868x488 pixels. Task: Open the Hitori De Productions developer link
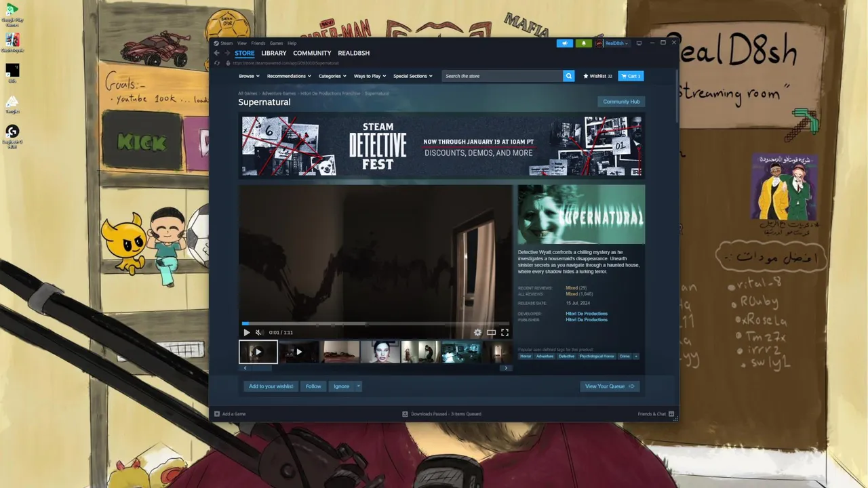coord(587,314)
